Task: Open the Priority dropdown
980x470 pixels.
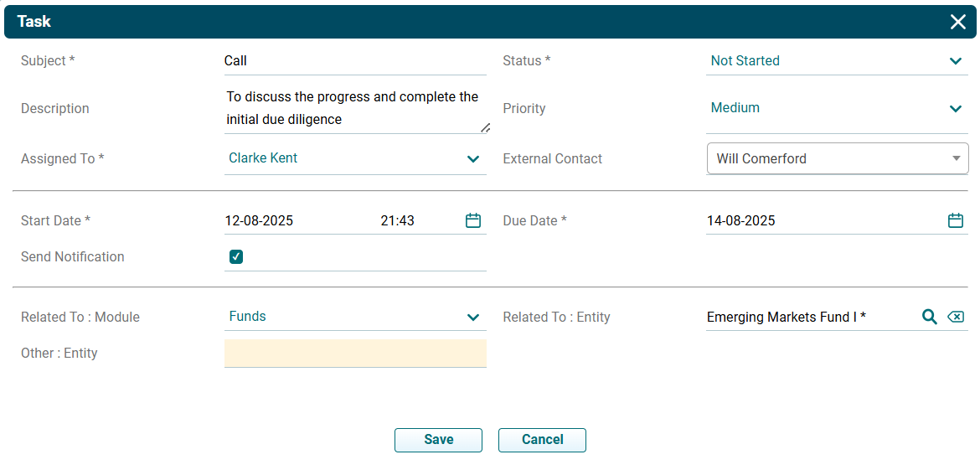Action: coord(955,108)
